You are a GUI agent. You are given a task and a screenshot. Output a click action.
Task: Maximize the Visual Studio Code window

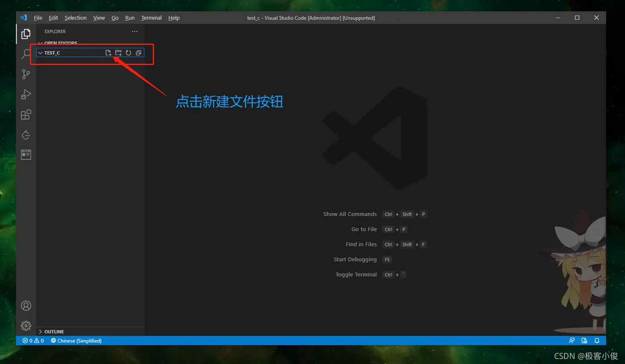577,18
